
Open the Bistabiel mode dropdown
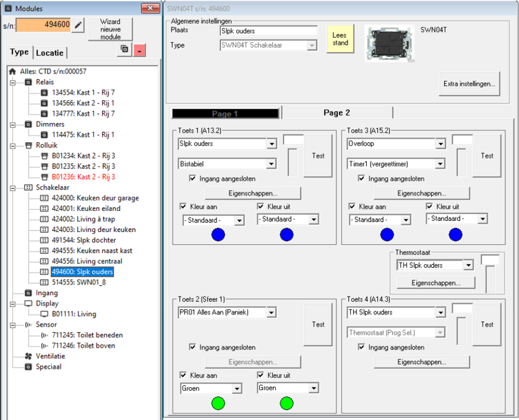coord(272,164)
